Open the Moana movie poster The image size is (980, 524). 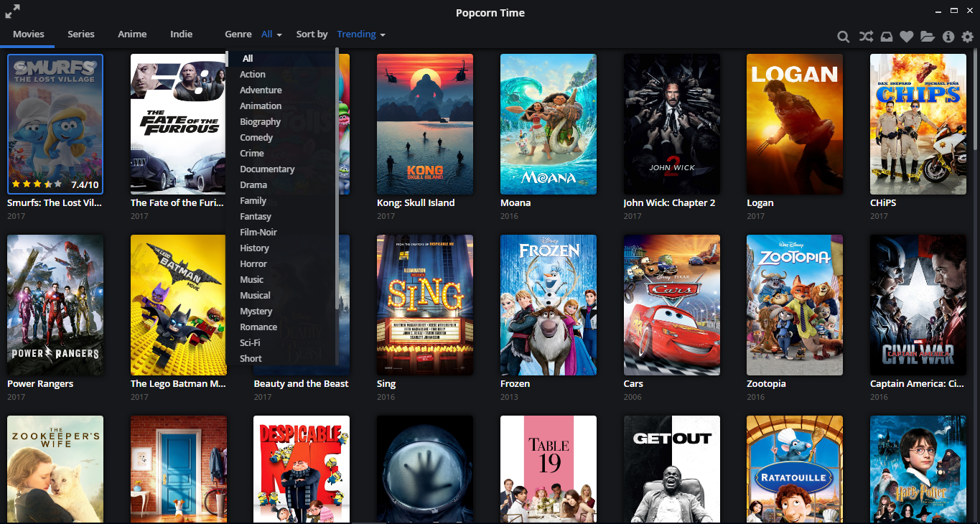click(x=549, y=124)
